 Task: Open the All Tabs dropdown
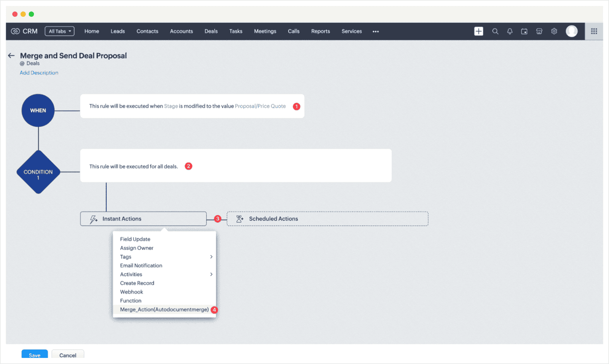59,31
